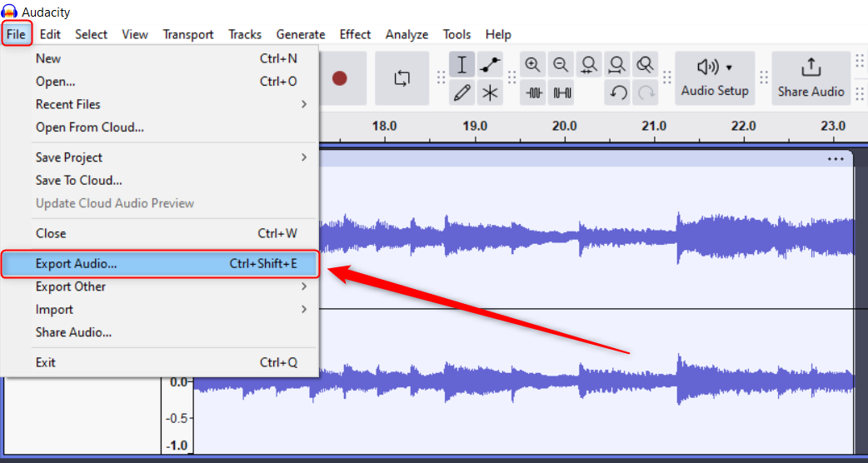Click Trim audio outside selection icon
The height and width of the screenshot is (463, 868).
click(532, 92)
